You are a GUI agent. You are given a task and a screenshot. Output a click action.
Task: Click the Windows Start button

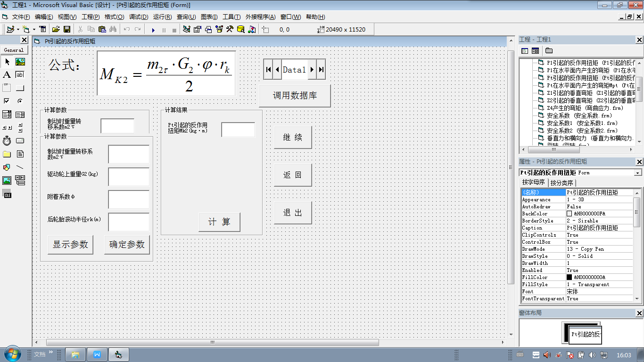click(13, 354)
